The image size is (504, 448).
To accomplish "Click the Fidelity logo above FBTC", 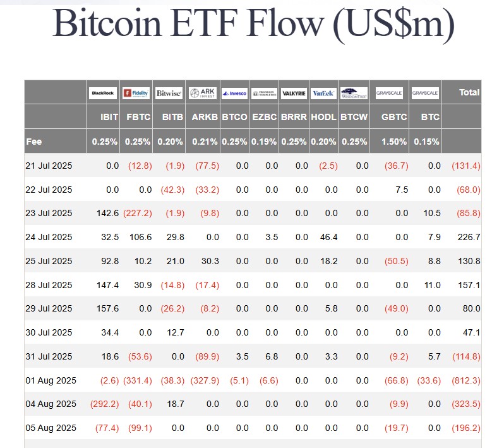I will click(136, 93).
